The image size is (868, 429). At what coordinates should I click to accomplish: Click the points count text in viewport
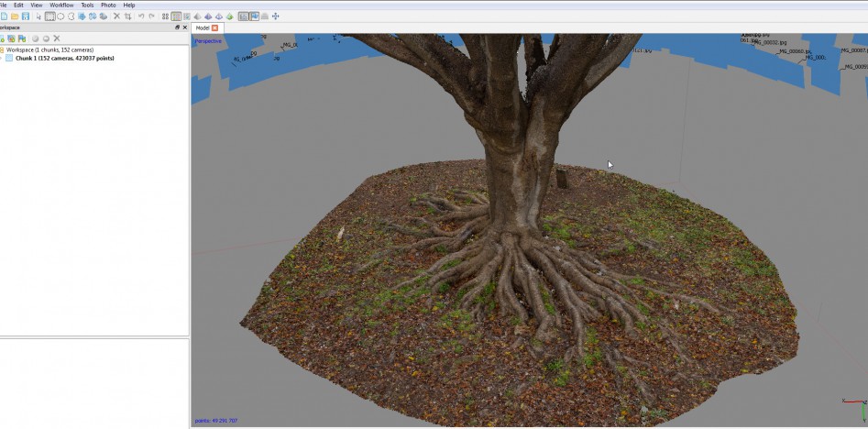[216, 421]
